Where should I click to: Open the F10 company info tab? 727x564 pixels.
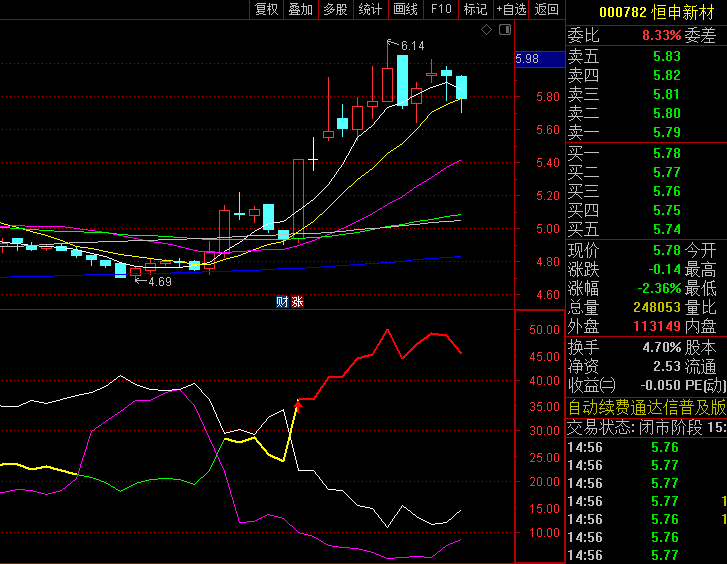pyautogui.click(x=440, y=9)
